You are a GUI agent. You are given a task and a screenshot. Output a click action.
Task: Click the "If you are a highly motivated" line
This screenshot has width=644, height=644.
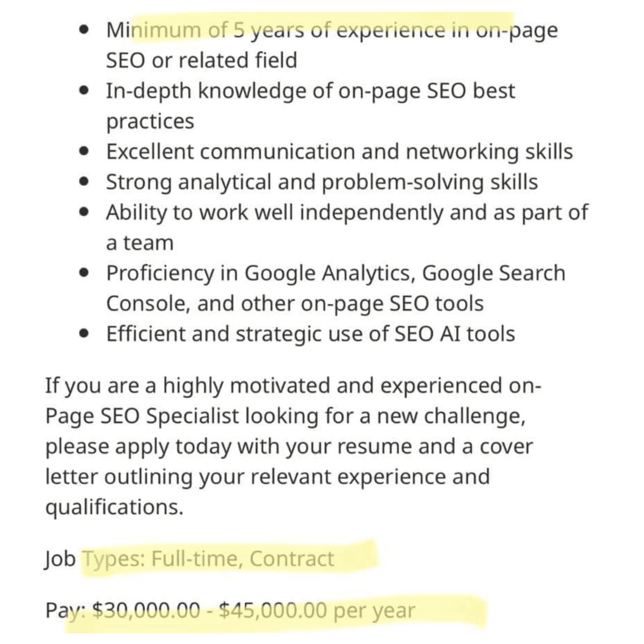(294, 386)
